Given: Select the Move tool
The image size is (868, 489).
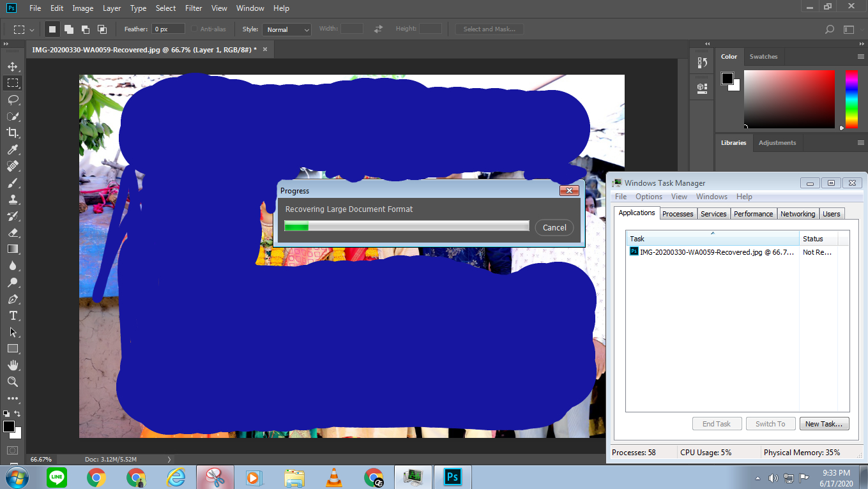Looking at the screenshot, I should [13, 66].
